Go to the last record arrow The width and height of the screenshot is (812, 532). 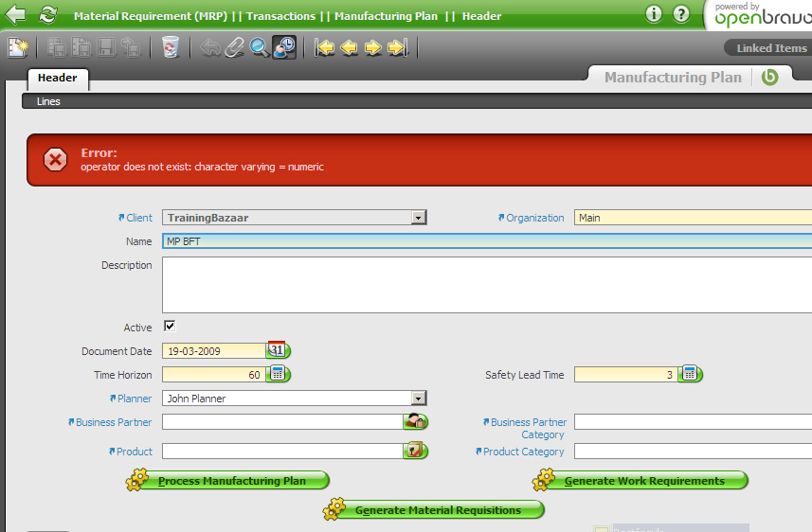click(x=397, y=47)
